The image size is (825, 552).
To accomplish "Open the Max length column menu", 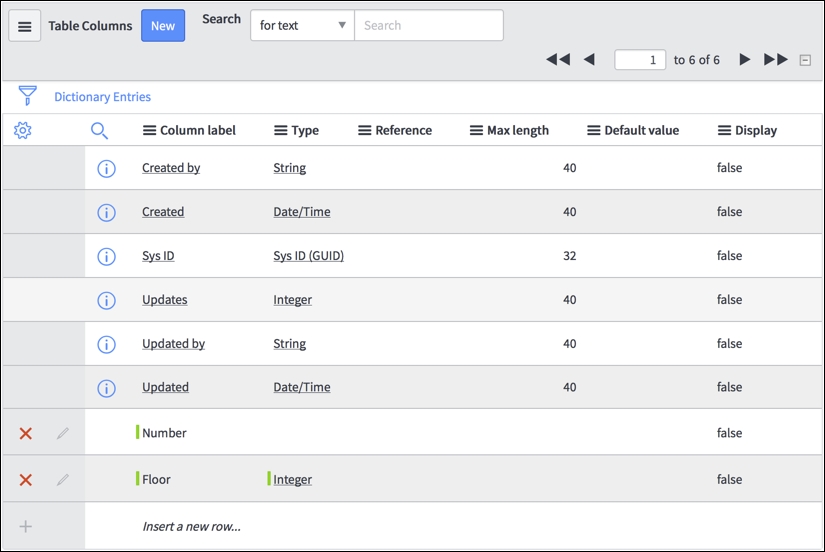I will point(476,131).
